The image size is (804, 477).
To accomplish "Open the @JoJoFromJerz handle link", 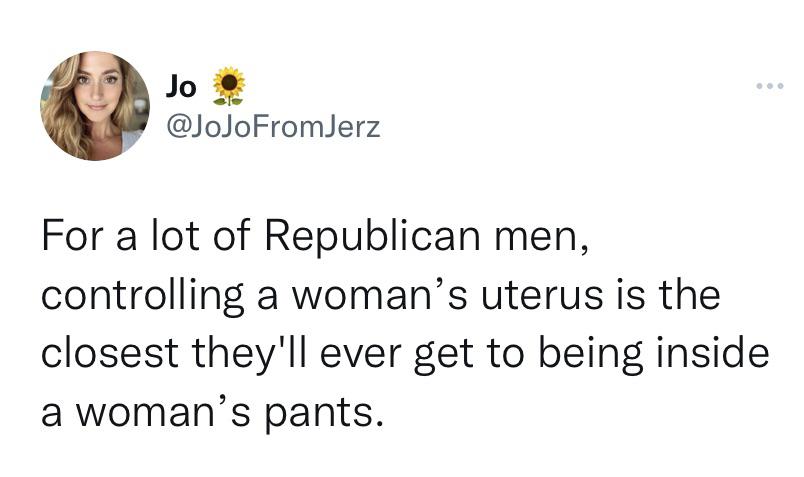I will (x=273, y=127).
